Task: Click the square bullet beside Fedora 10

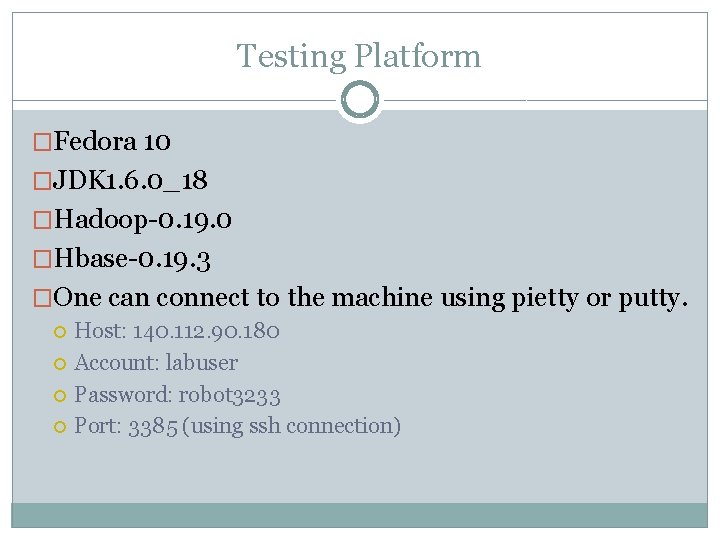Action: click(42, 142)
